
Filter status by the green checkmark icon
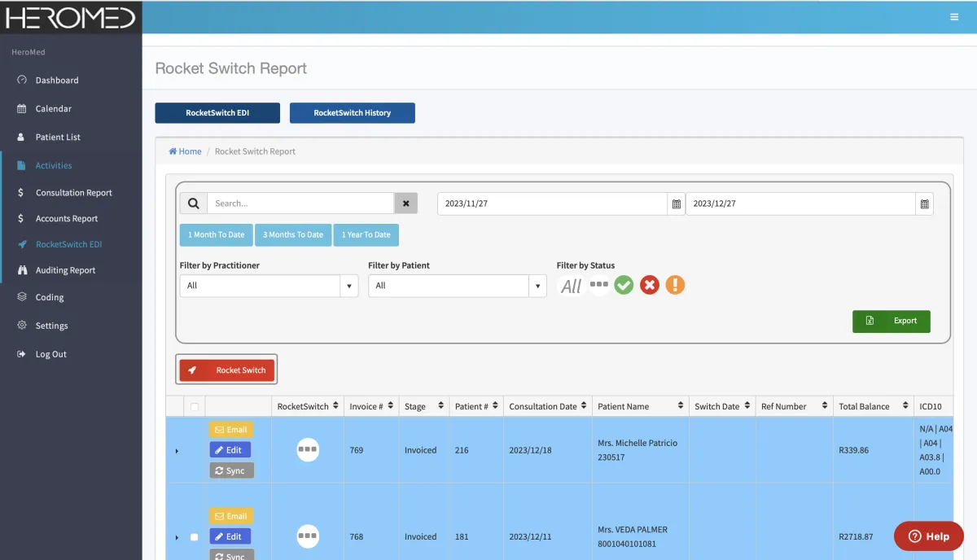pos(624,285)
